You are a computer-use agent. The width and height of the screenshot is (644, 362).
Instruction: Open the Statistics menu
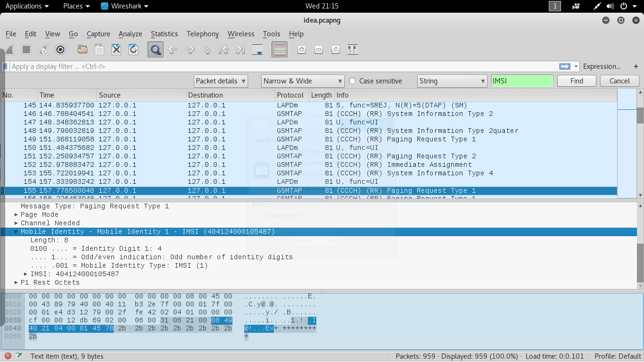tap(164, 34)
